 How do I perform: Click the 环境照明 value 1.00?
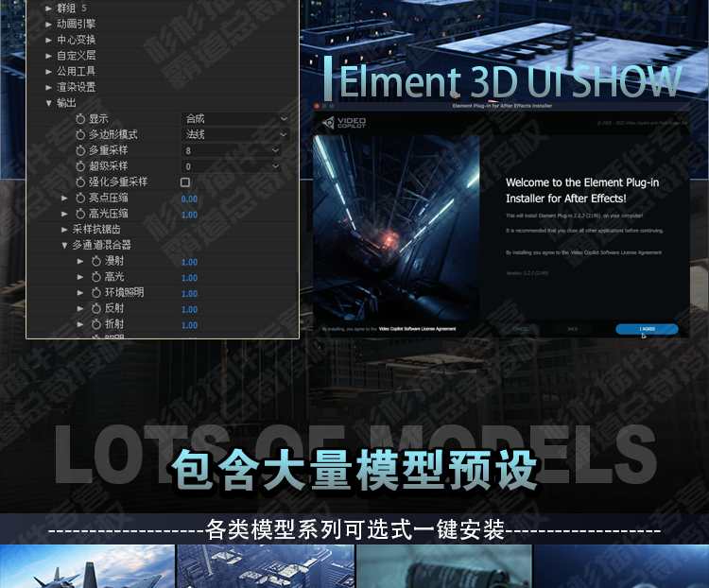pyautogui.click(x=189, y=294)
